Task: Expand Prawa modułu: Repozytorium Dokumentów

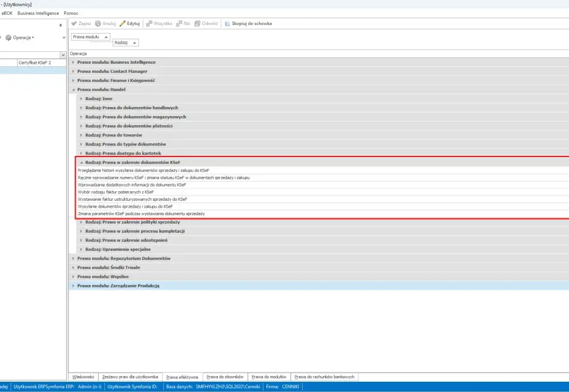Action: (x=73, y=258)
